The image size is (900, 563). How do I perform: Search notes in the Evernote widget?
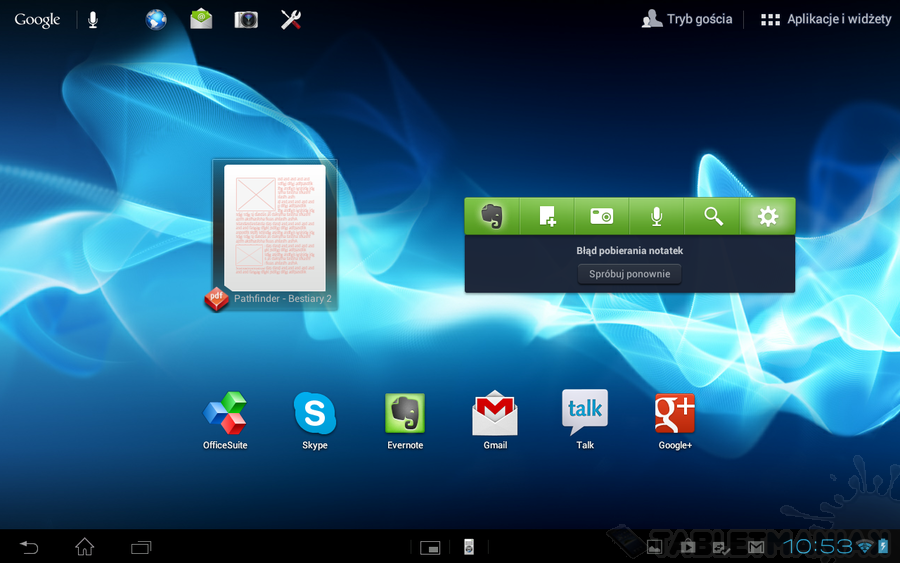click(x=712, y=216)
